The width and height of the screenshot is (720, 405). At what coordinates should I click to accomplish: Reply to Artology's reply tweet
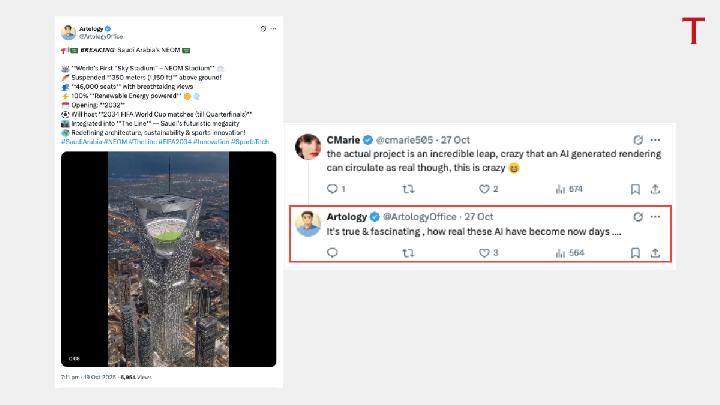[x=331, y=253]
